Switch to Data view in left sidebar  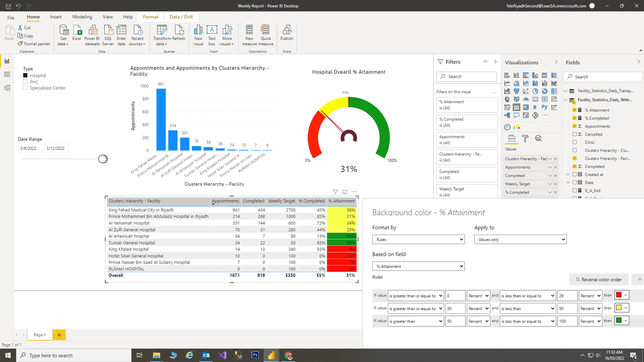(x=7, y=74)
